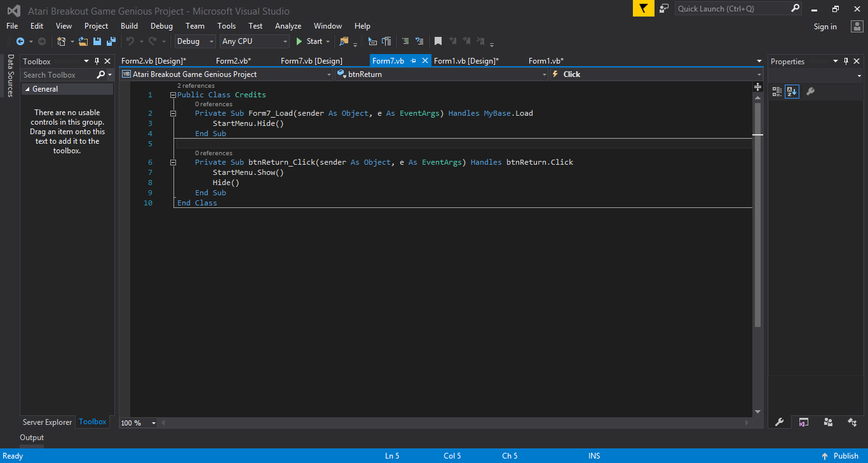
Task: Toggle pin on the Form7.vb tab
Action: pyautogui.click(x=413, y=61)
